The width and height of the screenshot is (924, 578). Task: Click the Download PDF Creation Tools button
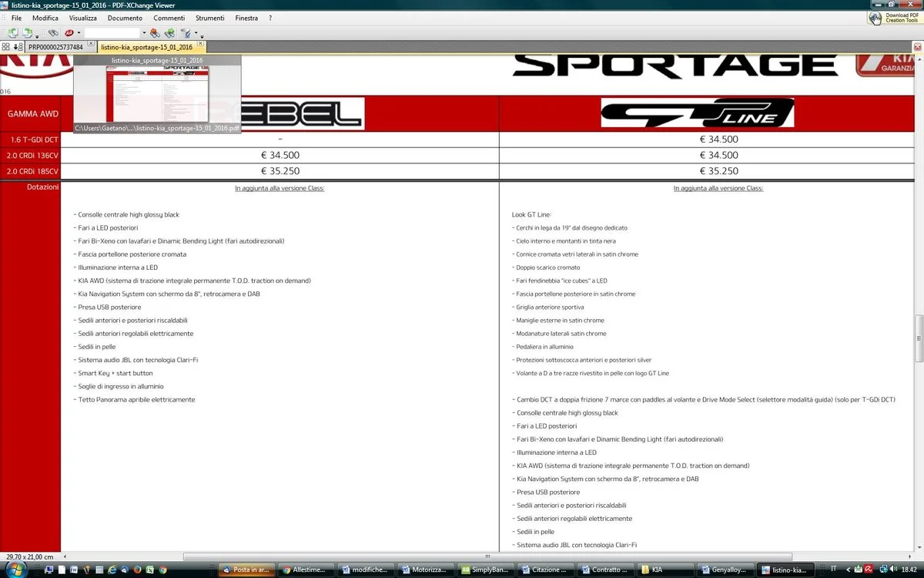click(x=894, y=17)
